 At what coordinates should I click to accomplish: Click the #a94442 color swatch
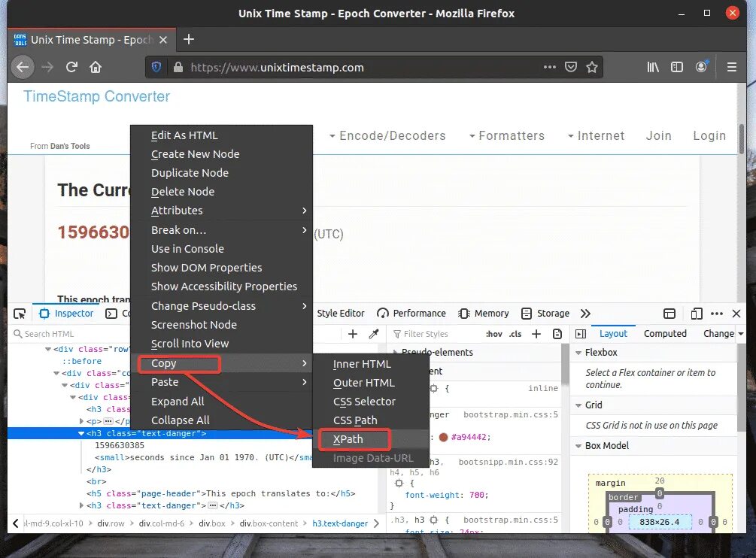click(443, 437)
